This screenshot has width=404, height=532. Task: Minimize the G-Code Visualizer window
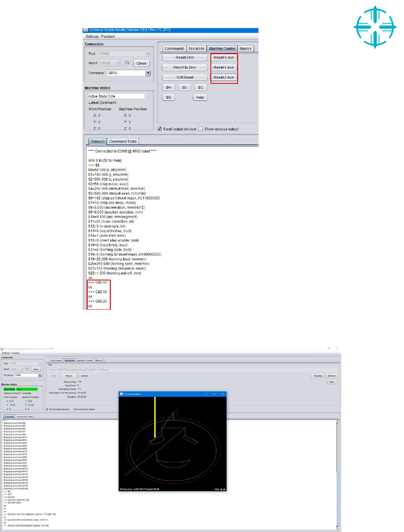tap(206, 394)
